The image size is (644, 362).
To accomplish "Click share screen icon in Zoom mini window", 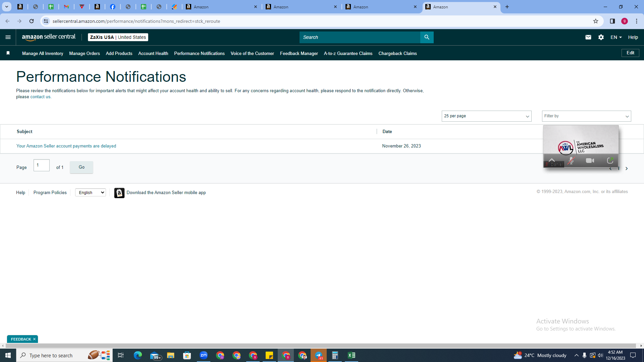I will click(x=610, y=161).
